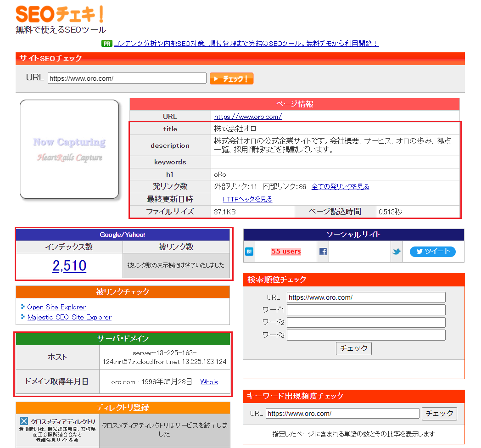Open the PR ad link about SEOツール
Screen dimensions: 481x448
click(x=246, y=44)
